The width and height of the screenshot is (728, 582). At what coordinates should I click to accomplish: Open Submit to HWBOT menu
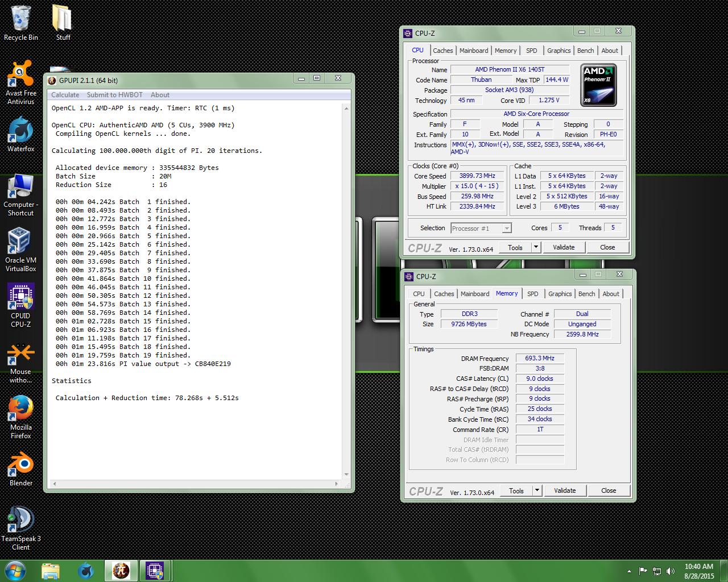point(115,95)
